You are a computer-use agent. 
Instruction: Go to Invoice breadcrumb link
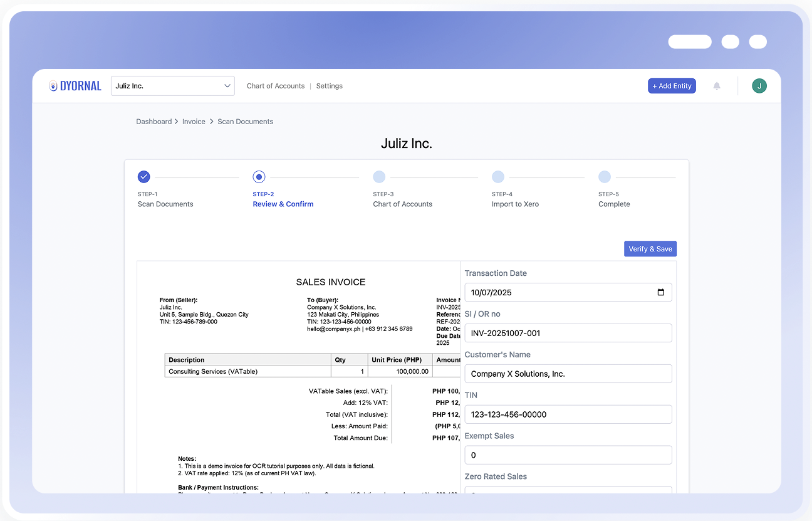click(x=194, y=121)
